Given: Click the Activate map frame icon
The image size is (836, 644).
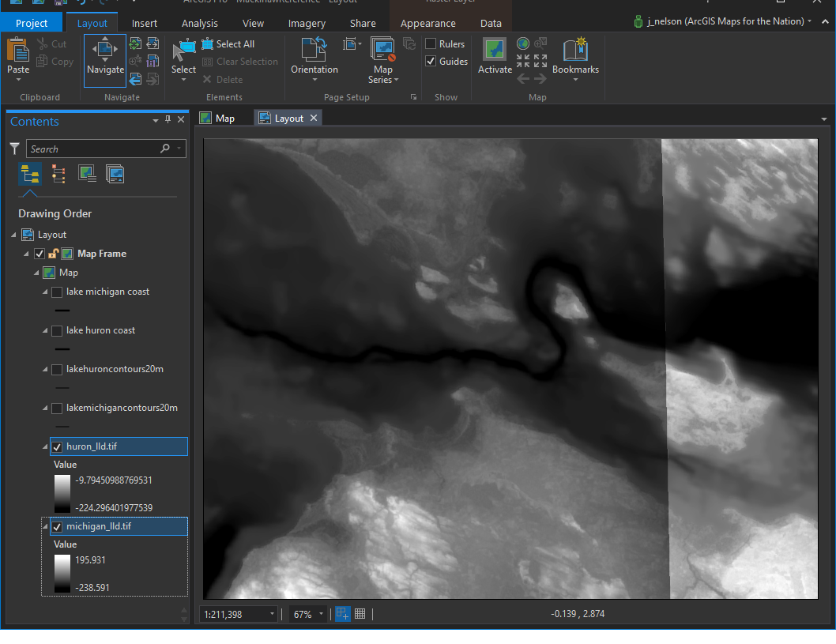Looking at the screenshot, I should 495,54.
